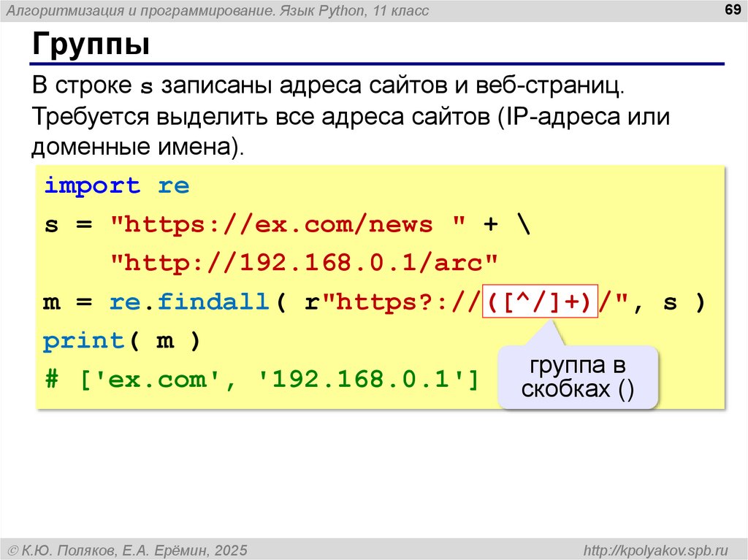The height and width of the screenshot is (560, 748).
Task: Click the re.findall function call
Action: [x=190, y=302]
